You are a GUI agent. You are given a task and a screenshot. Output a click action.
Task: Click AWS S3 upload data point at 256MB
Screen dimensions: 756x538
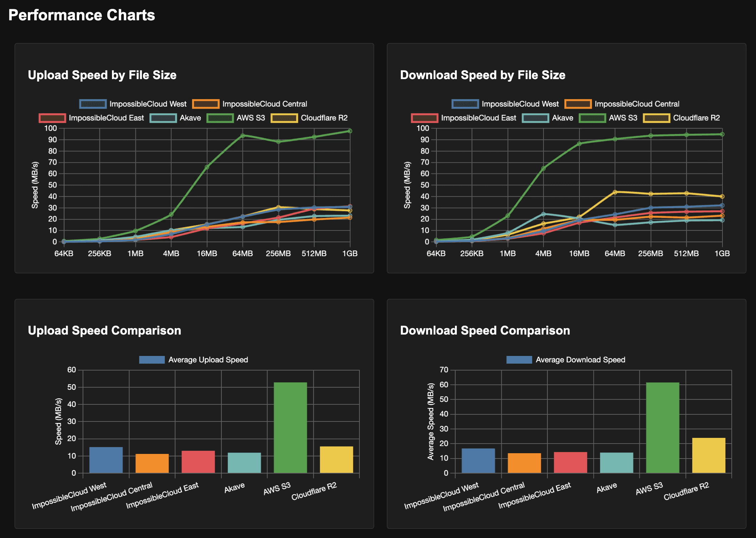coord(279,142)
